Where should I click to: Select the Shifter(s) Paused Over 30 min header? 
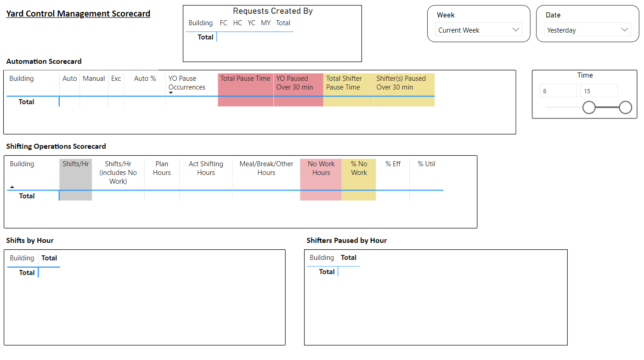(x=401, y=83)
